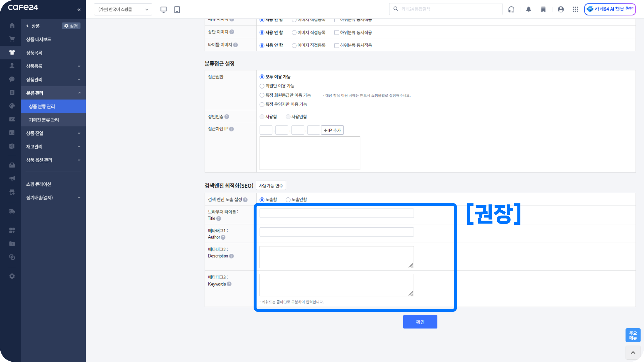Viewport: 644px width, 362px height.
Task: Click the home icon in left sidebar
Action: [12, 26]
